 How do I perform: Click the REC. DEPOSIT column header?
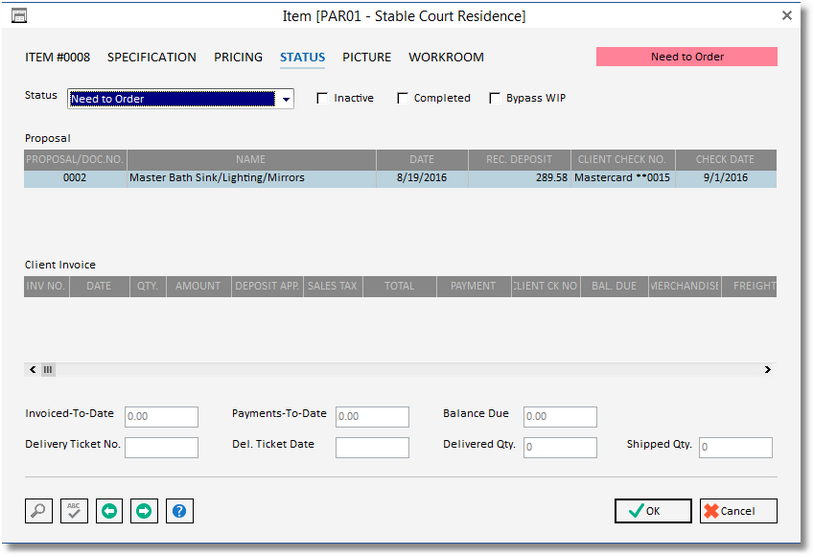[520, 160]
